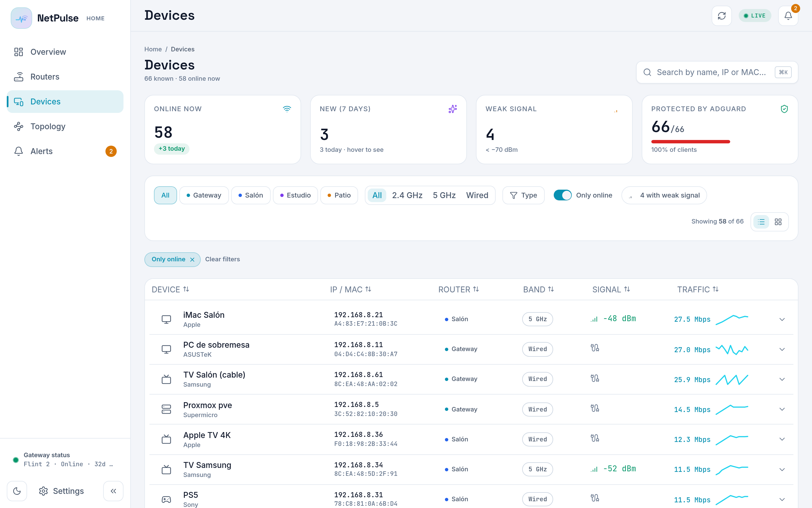The width and height of the screenshot is (812, 508).
Task: Collapse sidebar with double chevron
Action: tap(113, 491)
